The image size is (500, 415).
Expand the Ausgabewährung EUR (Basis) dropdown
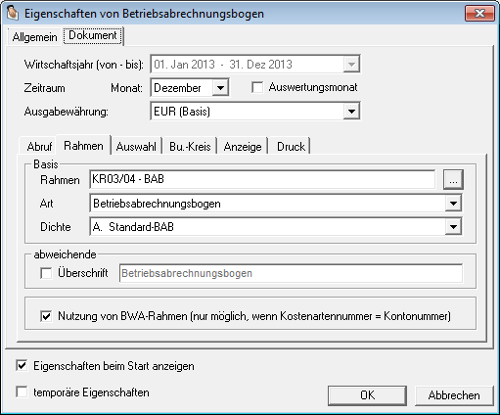pos(351,111)
